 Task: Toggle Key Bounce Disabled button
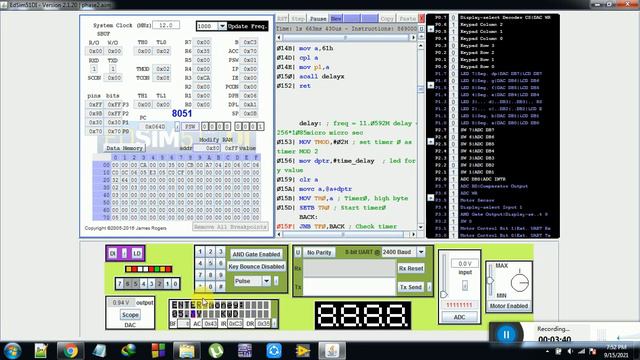click(256, 267)
